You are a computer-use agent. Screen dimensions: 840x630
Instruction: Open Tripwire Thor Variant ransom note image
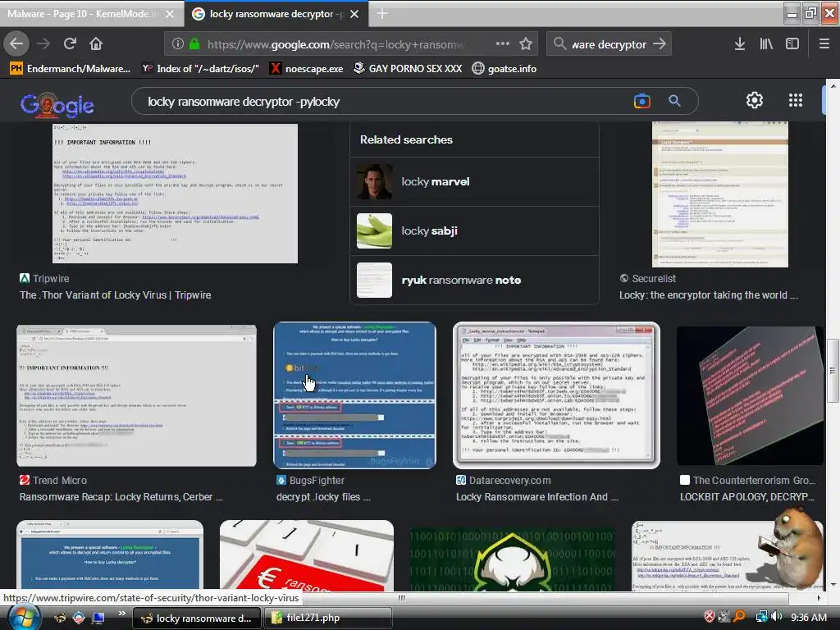[x=175, y=194]
